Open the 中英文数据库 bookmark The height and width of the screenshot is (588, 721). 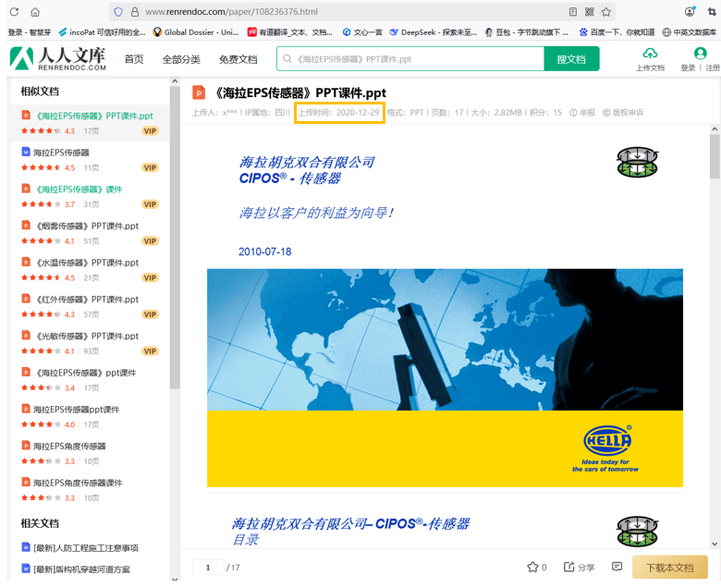[x=690, y=32]
